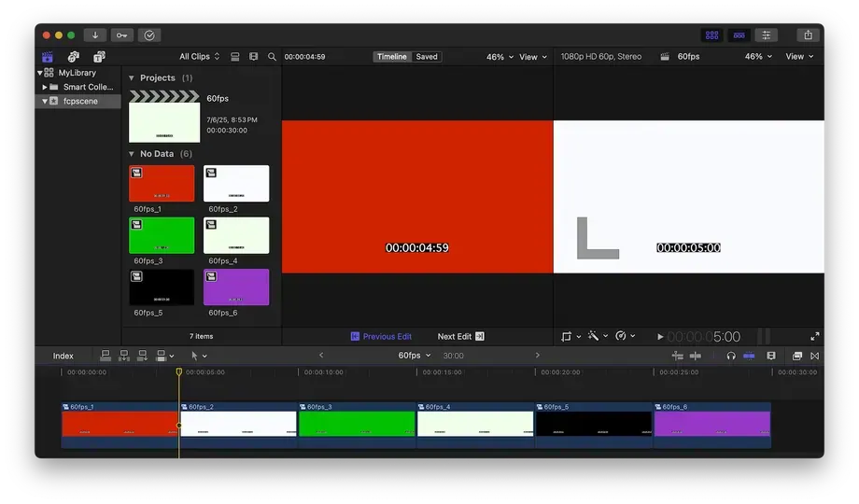This screenshot has height=504, width=859.
Task: Open Background Tasks checkmark icon
Action: [x=149, y=35]
